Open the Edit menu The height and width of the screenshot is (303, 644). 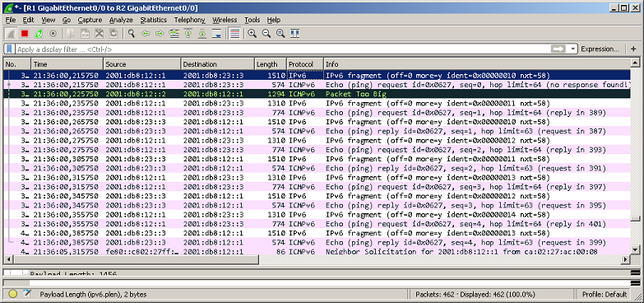click(x=28, y=20)
